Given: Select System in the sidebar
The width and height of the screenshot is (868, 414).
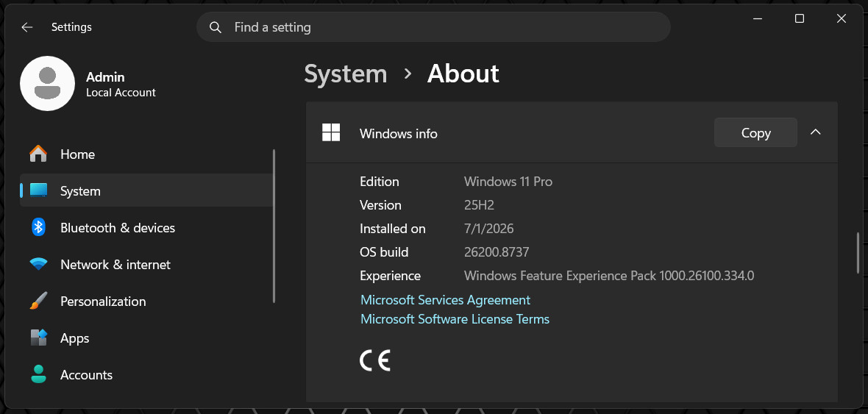Looking at the screenshot, I should point(146,190).
